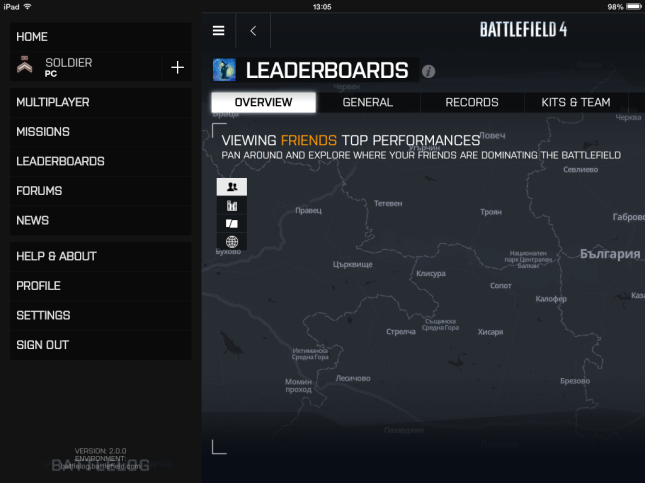The image size is (645, 483).
Task: Tap the plus icon beside Soldier
Action: (x=177, y=67)
